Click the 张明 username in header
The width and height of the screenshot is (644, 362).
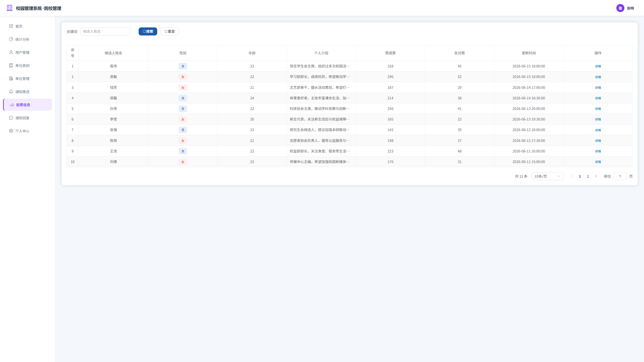tap(630, 8)
